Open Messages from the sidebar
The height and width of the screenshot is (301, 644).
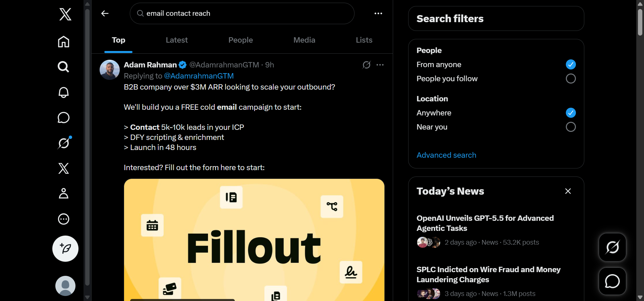click(x=63, y=118)
